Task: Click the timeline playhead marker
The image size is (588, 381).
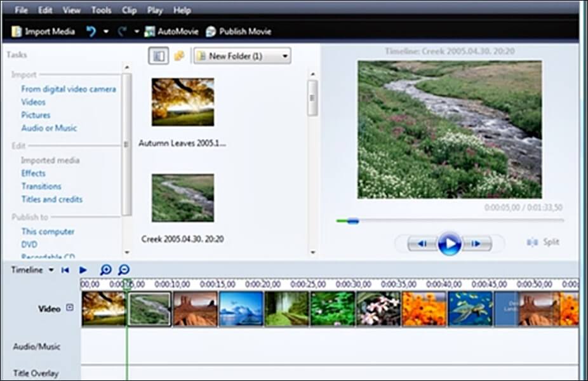Action: coord(127,284)
